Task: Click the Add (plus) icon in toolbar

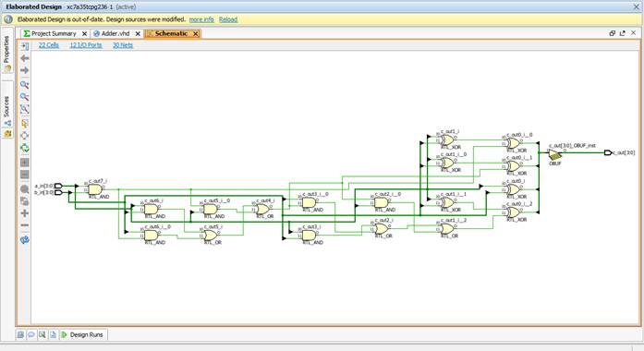Action: (x=25, y=213)
